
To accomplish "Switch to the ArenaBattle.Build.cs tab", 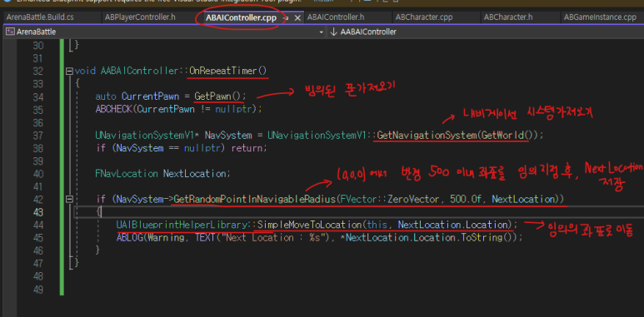I will pyautogui.click(x=40, y=17).
